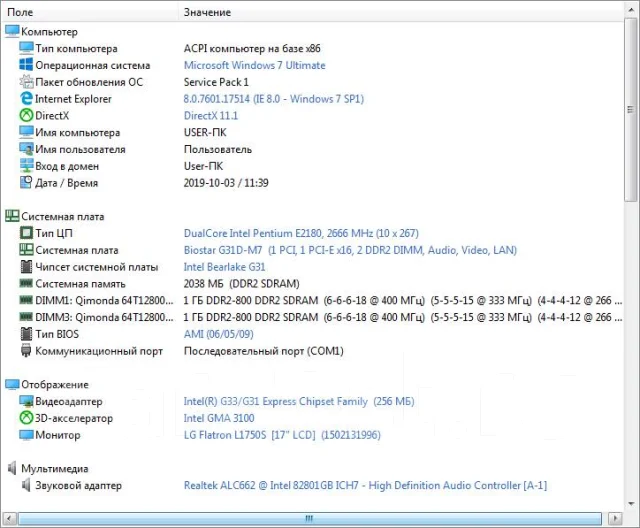Viewport: 640px width, 528px height.
Task: Click the Компьютер section monitor icon
Action: point(12,31)
